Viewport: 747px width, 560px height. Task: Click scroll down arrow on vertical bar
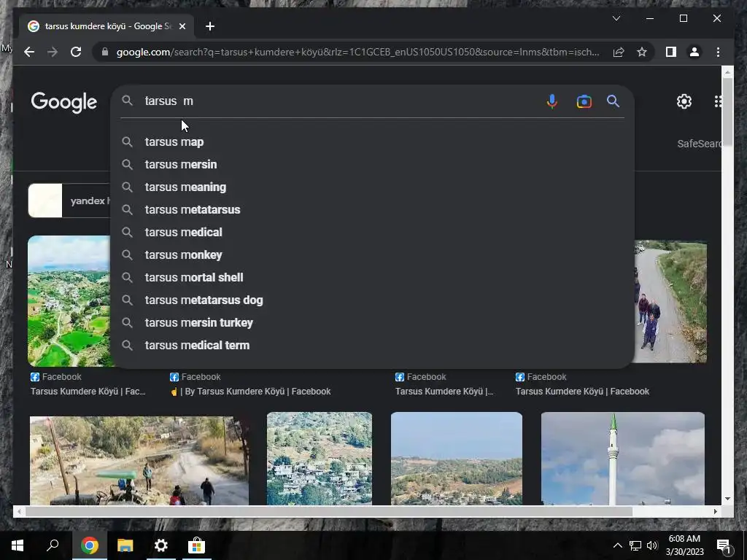727,499
